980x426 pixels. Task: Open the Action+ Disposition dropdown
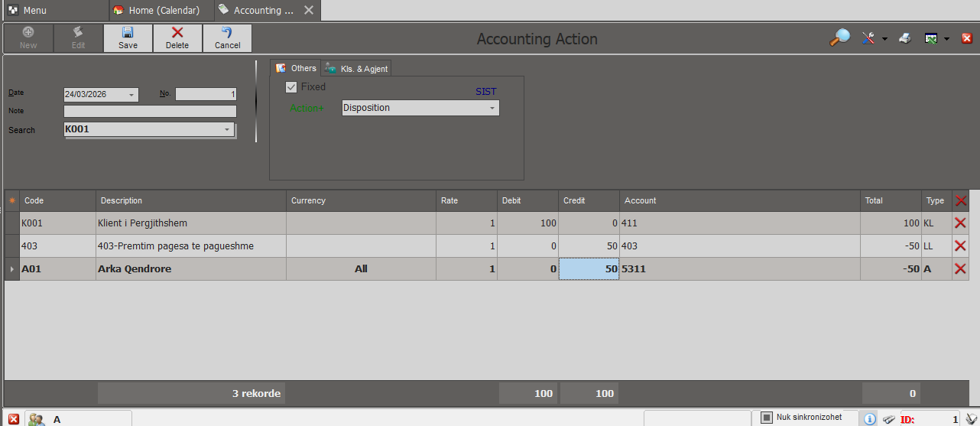tap(492, 109)
